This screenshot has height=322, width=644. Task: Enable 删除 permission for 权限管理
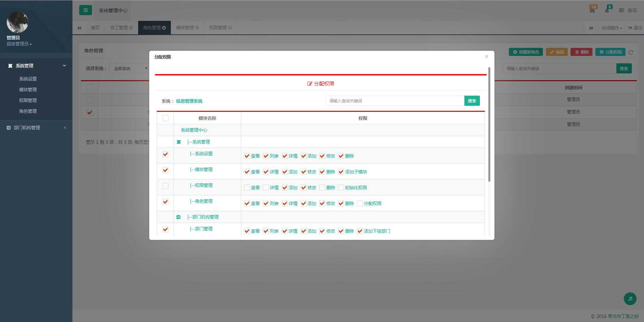322,188
